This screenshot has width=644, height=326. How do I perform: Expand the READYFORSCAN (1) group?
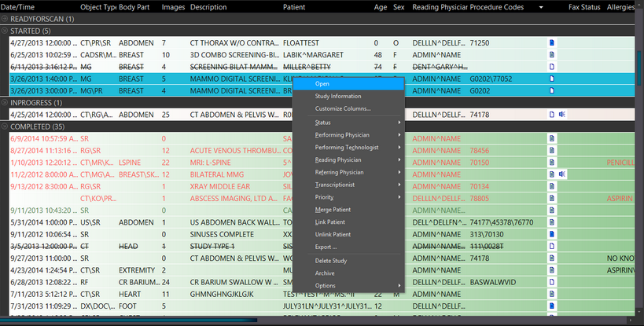pyautogui.click(x=6, y=19)
